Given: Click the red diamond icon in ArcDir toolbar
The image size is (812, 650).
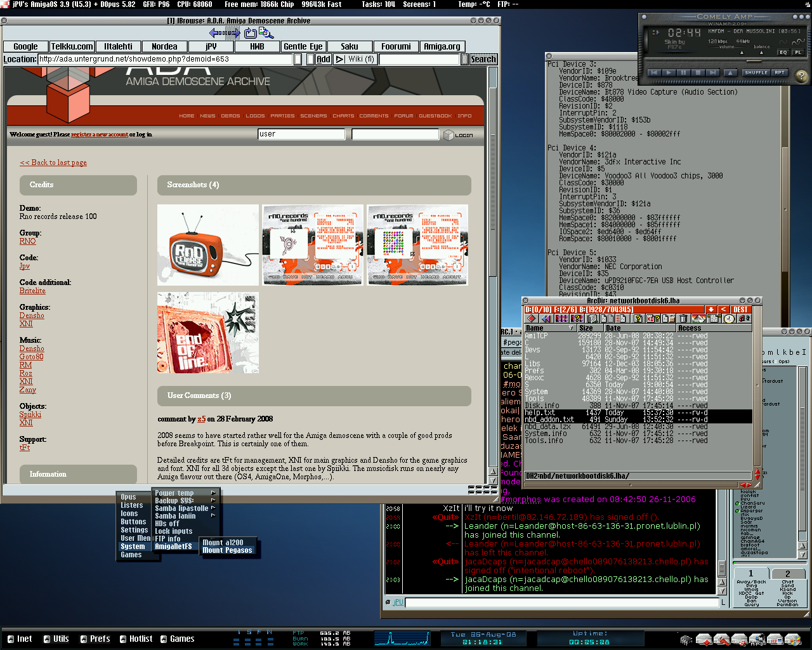Looking at the screenshot, I should (532, 319).
